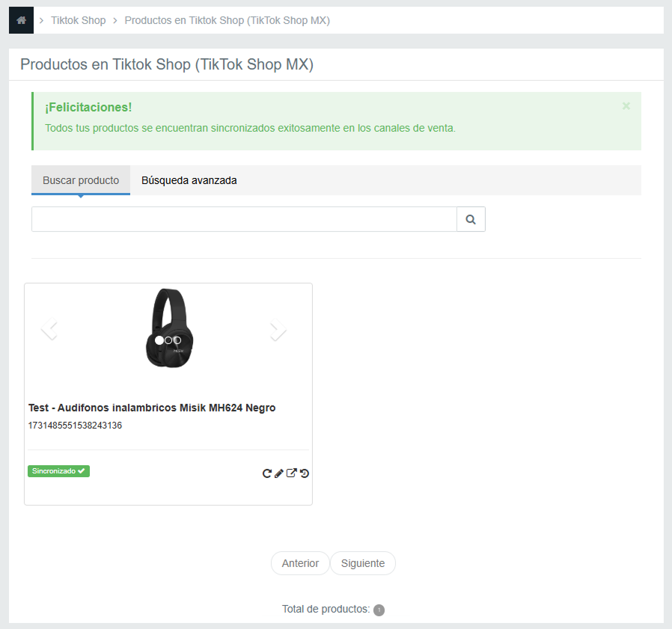Resync the product with the refresh icon
The image size is (672, 629).
click(267, 473)
